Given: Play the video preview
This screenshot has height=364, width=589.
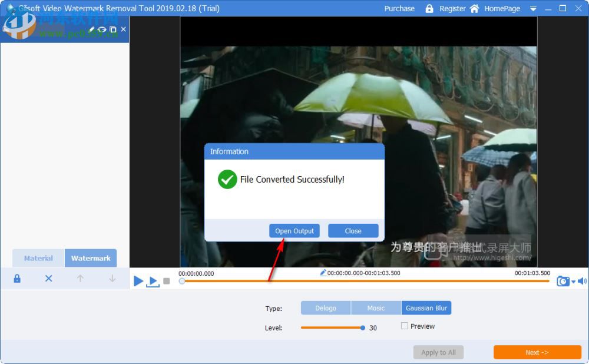Looking at the screenshot, I should click(138, 281).
